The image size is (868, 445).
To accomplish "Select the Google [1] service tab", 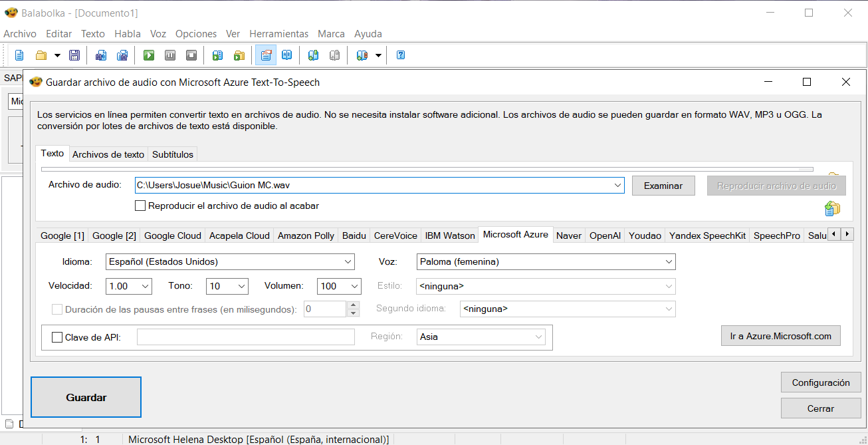I will [62, 235].
